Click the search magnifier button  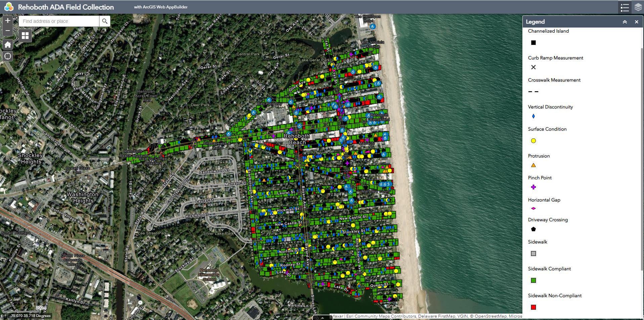pos(105,21)
